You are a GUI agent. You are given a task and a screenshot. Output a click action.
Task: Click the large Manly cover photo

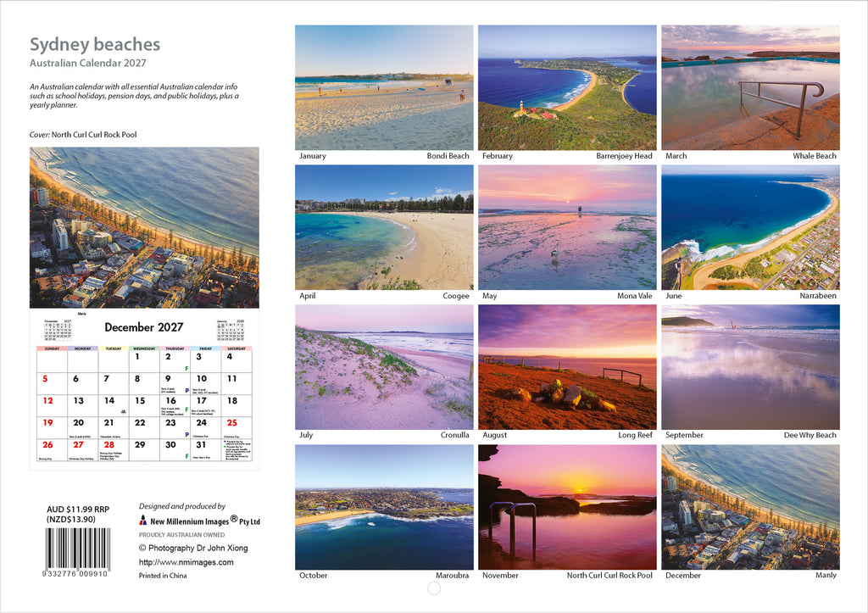coord(144,227)
